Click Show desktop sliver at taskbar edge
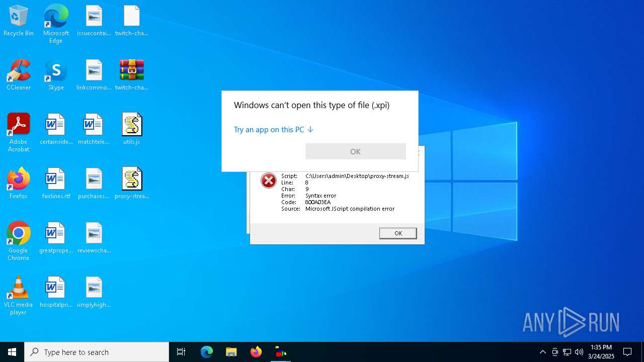The height and width of the screenshot is (362, 644). click(642, 352)
